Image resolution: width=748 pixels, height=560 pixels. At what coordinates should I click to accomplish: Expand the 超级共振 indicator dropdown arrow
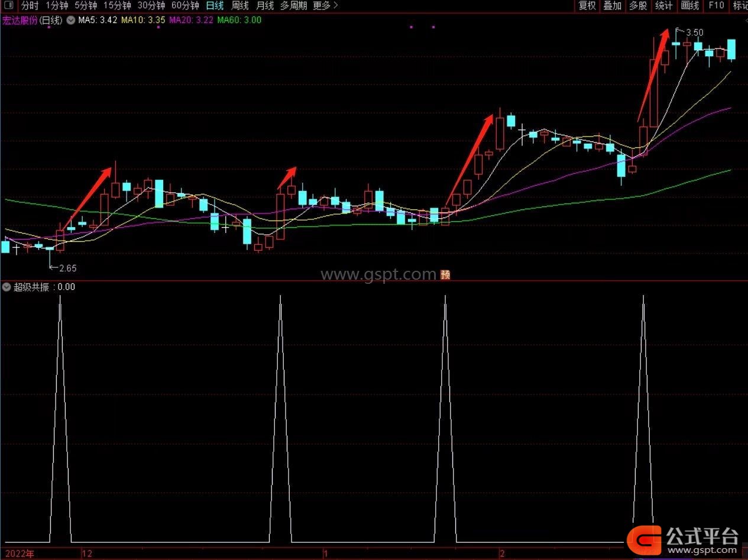[7, 287]
